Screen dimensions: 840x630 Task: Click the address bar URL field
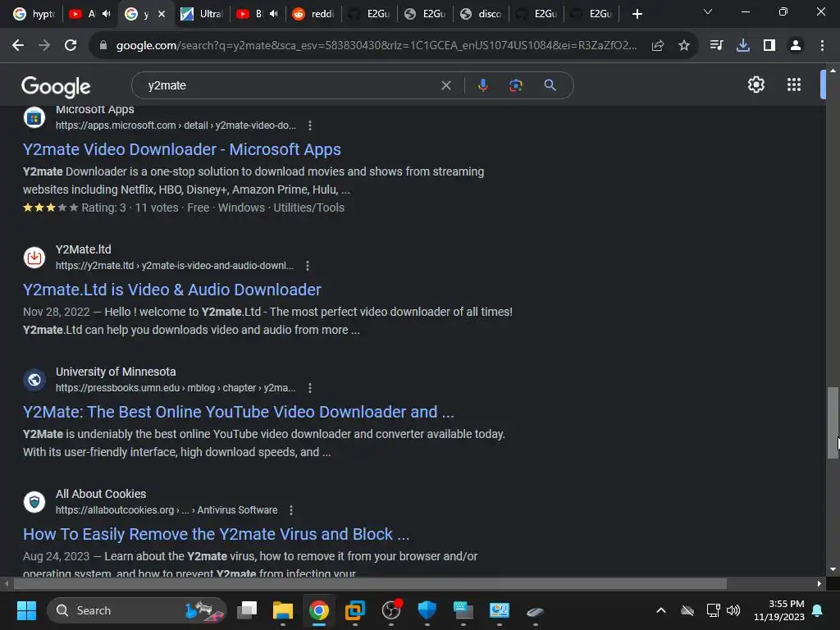click(x=376, y=46)
